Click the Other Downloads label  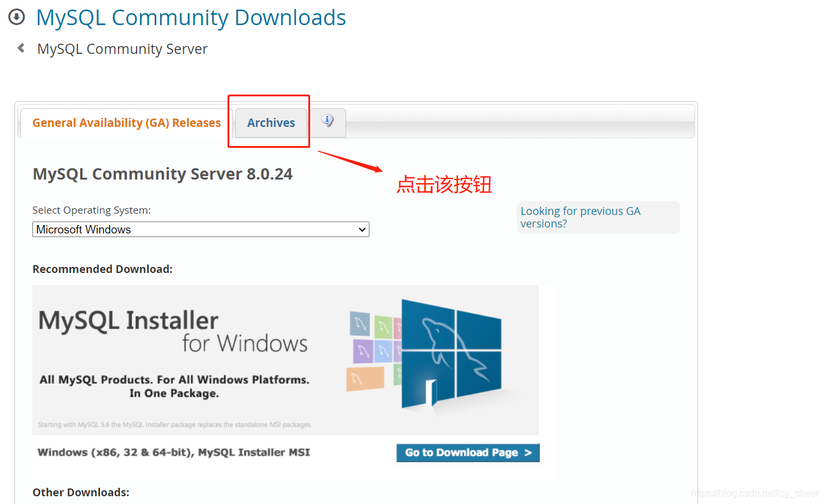[x=81, y=493]
